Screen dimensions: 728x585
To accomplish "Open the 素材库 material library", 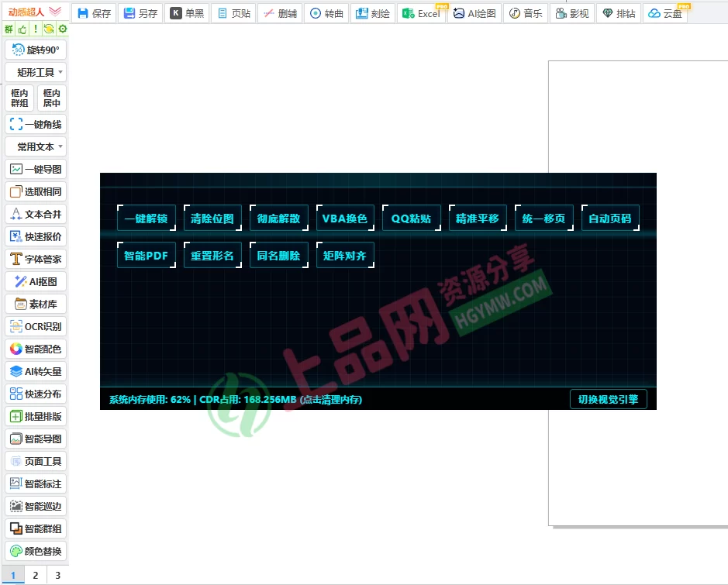I will click(x=36, y=303).
